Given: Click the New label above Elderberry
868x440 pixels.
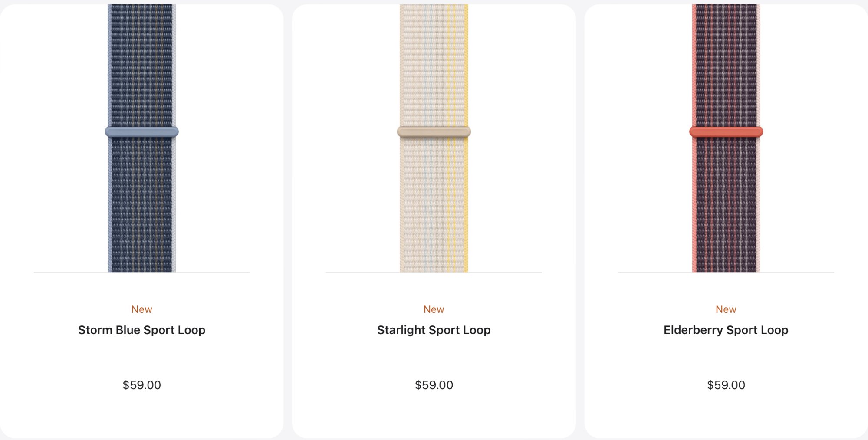Looking at the screenshot, I should [726, 309].
